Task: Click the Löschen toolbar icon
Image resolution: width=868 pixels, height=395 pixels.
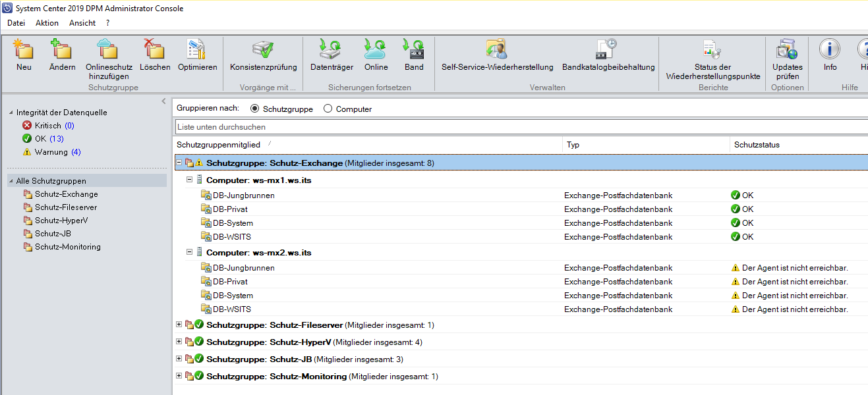Action: 155,49
